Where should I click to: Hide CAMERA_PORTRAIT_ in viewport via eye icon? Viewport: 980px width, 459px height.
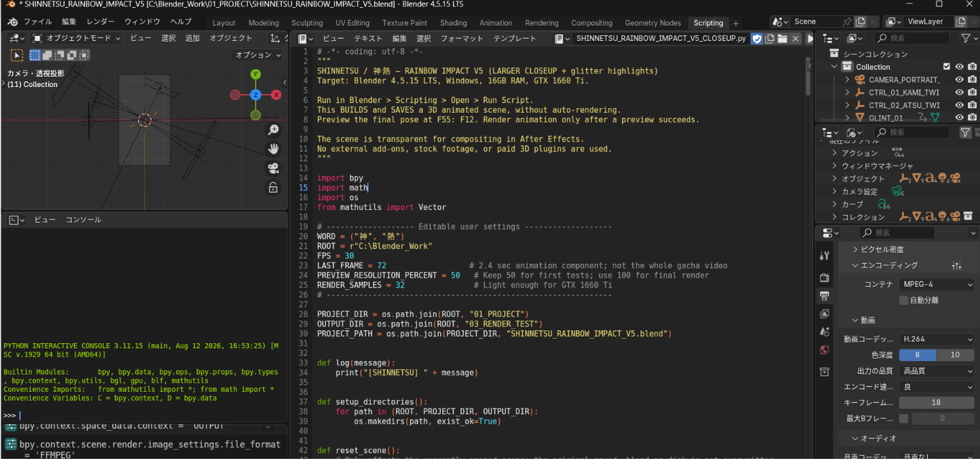coord(960,79)
